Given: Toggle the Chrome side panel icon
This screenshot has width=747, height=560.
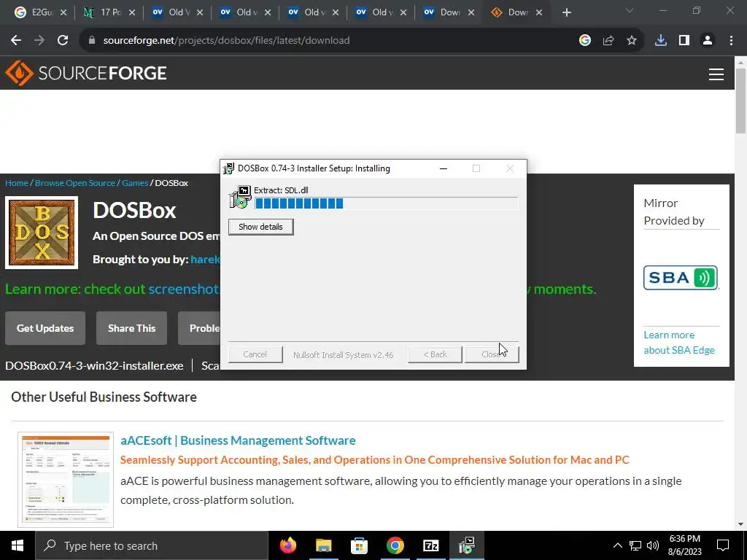Looking at the screenshot, I should [684, 41].
